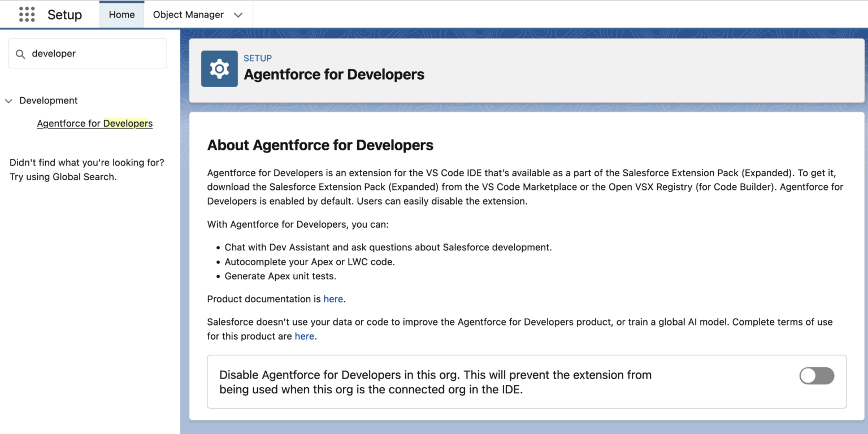This screenshot has height=434, width=868.
Task: Click the About Agentforce for Developers heading
Action: point(320,145)
